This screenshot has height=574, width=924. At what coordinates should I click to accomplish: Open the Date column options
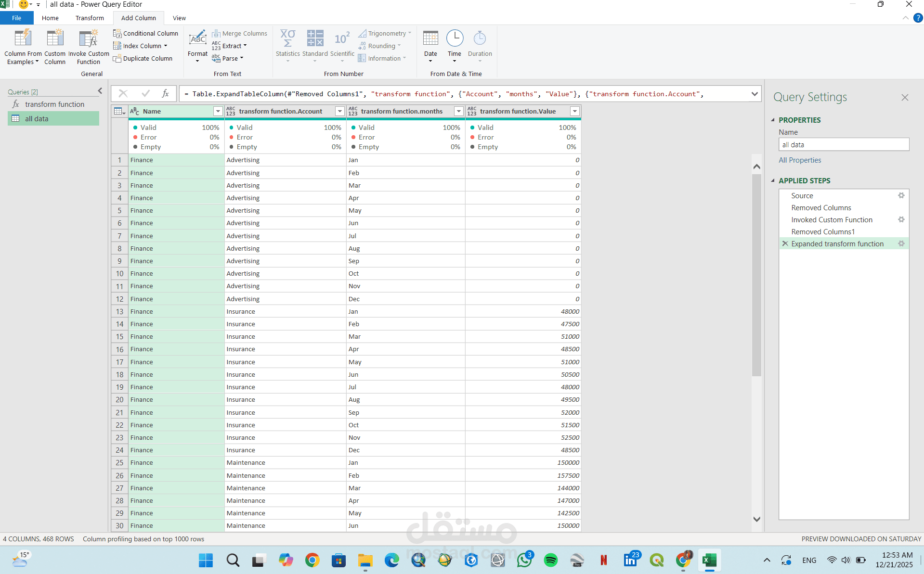tap(430, 47)
